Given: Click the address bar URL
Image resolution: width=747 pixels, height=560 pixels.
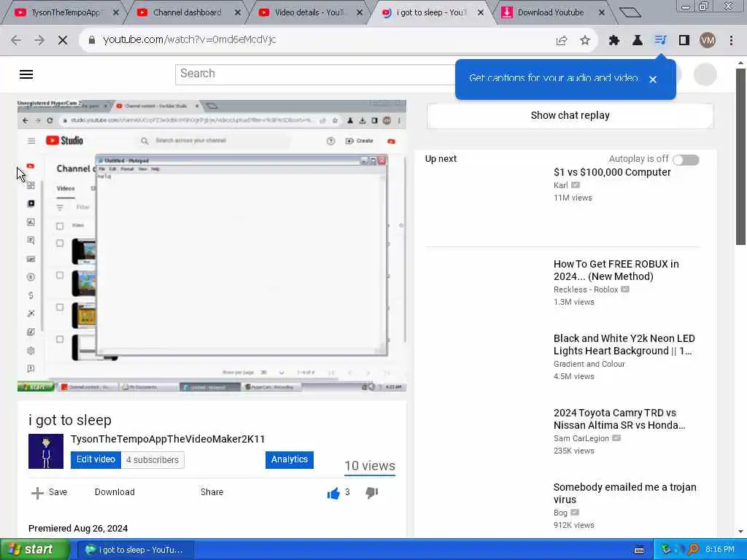Looking at the screenshot, I should [x=189, y=40].
